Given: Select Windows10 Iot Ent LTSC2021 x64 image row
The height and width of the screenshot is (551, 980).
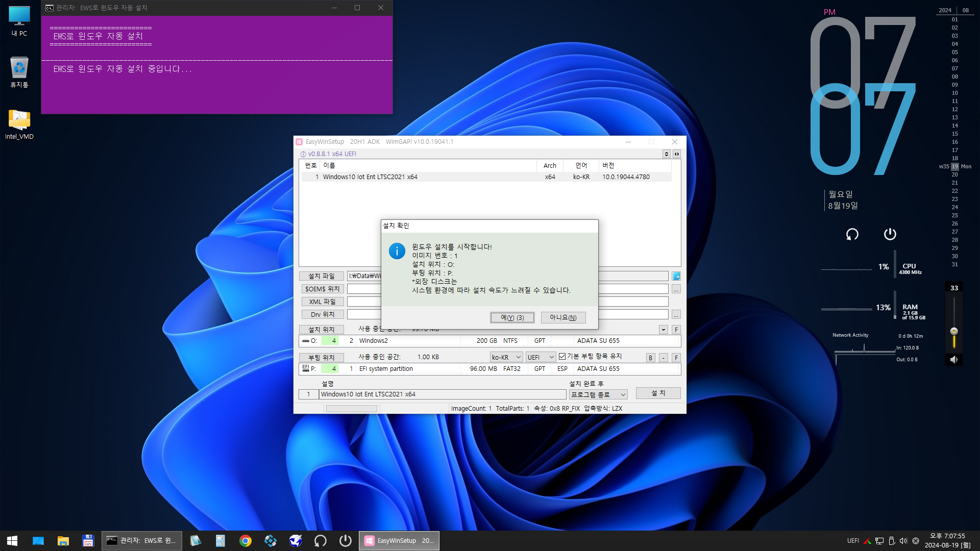Looking at the screenshot, I should point(486,177).
